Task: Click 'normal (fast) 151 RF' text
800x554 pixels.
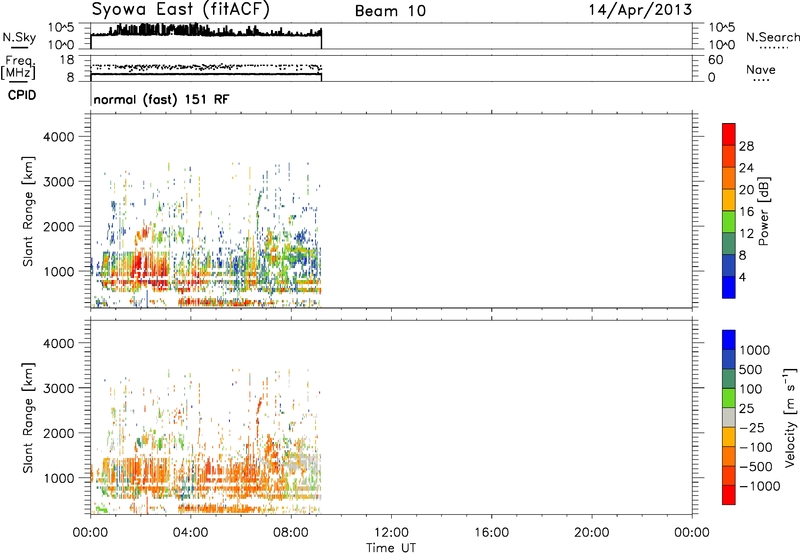Action: tap(161, 99)
